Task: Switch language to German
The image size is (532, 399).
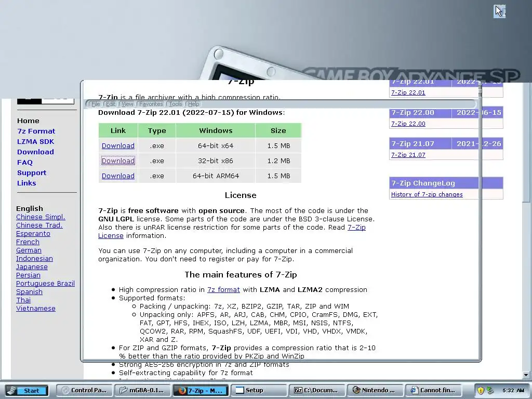Action: click(29, 250)
